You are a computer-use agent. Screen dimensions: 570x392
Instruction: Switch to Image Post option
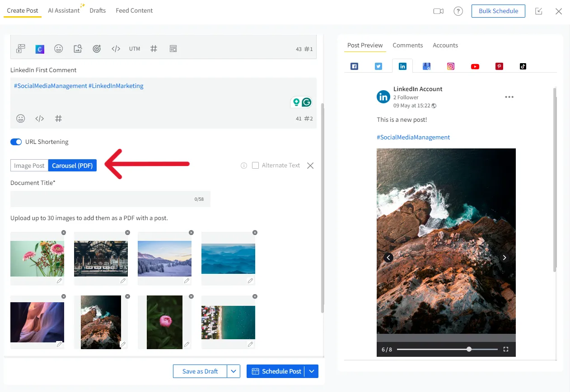[29, 166]
